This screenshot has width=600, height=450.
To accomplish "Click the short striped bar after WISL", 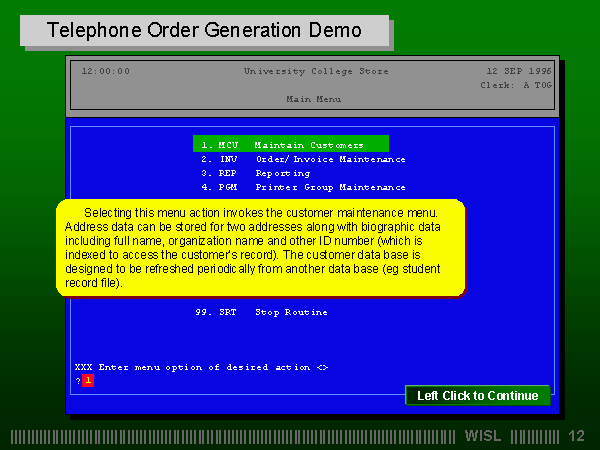I will pos(533,436).
